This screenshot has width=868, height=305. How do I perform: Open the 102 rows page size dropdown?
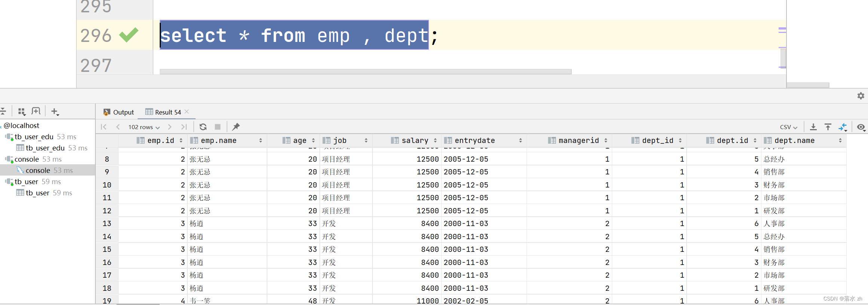tap(144, 127)
